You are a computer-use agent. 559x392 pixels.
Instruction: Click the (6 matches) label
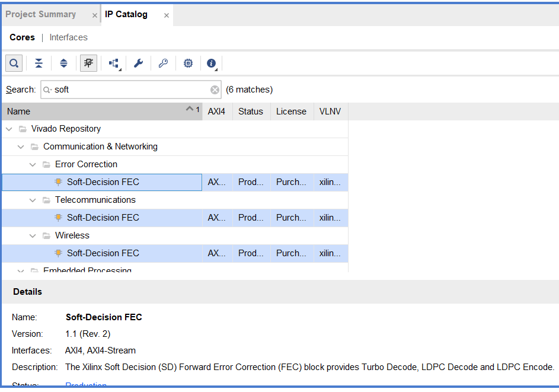pyautogui.click(x=250, y=90)
